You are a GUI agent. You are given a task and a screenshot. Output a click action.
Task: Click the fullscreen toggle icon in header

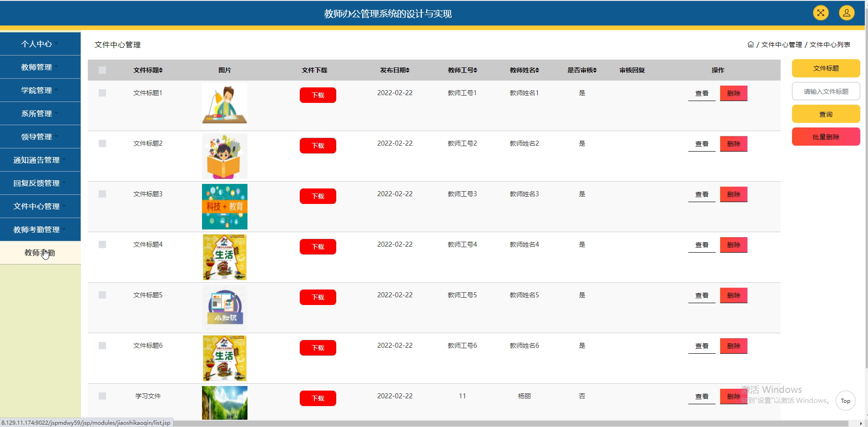coord(821,13)
